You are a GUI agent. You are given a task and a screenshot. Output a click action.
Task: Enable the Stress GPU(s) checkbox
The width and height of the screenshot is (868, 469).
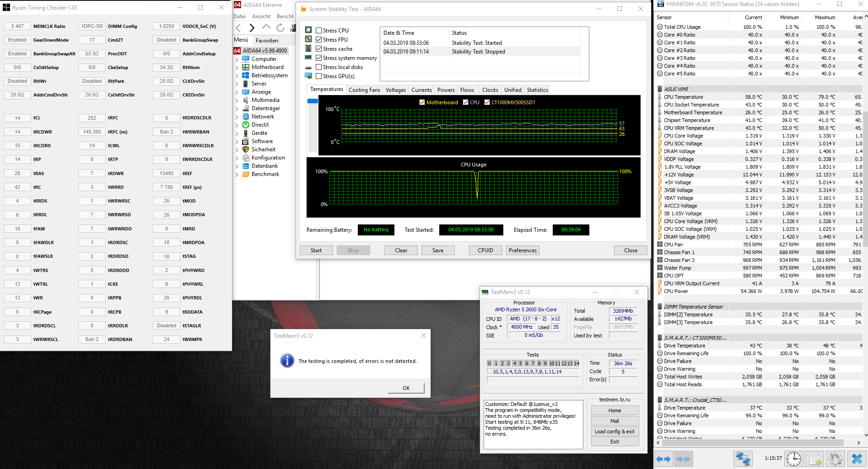[x=318, y=76]
